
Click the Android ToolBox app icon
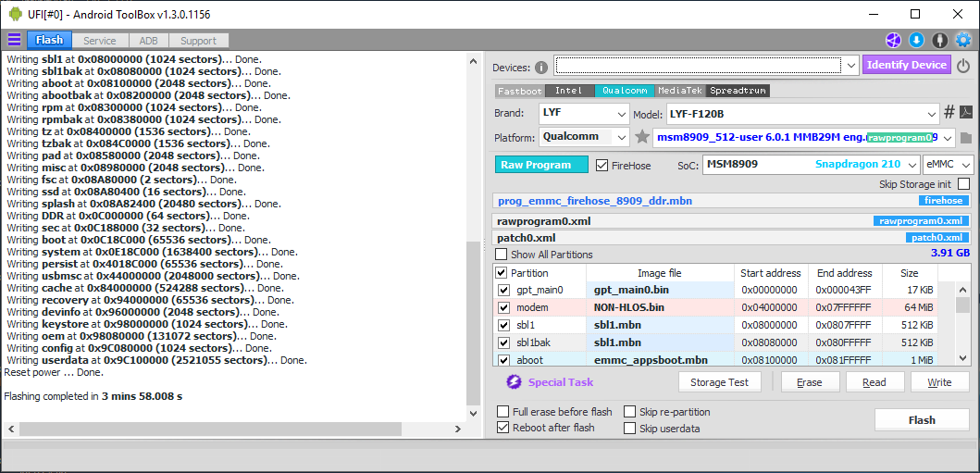pos(15,14)
